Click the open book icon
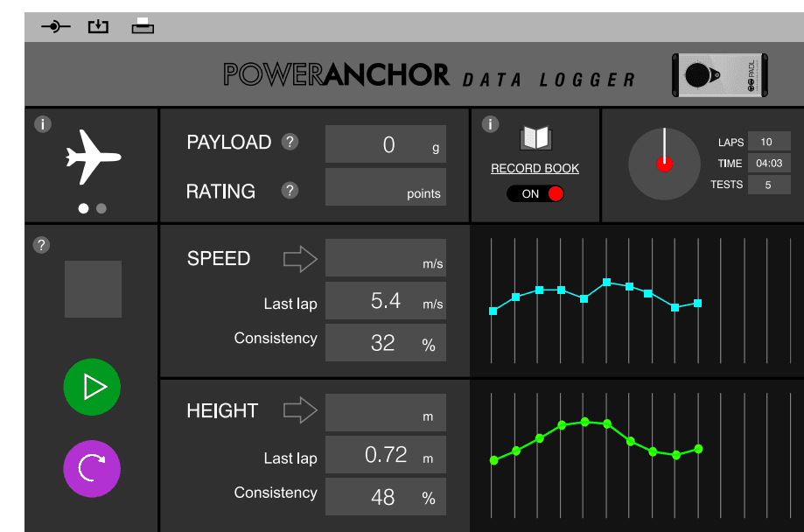Screen dimensions: 804x532 [x=535, y=138]
